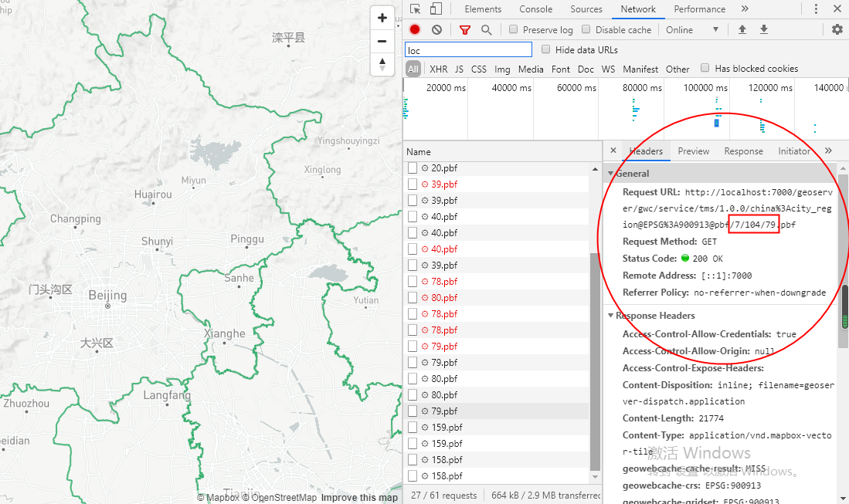This screenshot has width=849, height=504.
Task: Filter requests by JS
Action: coord(459,69)
